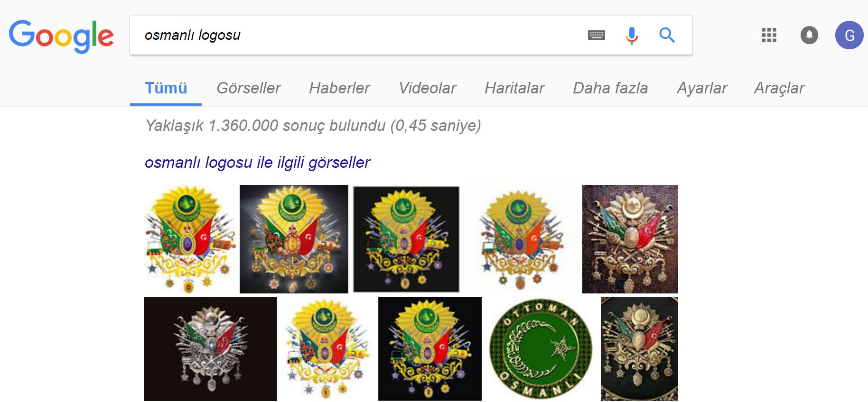
Task: Open the Ayarlar dropdown
Action: 702,88
